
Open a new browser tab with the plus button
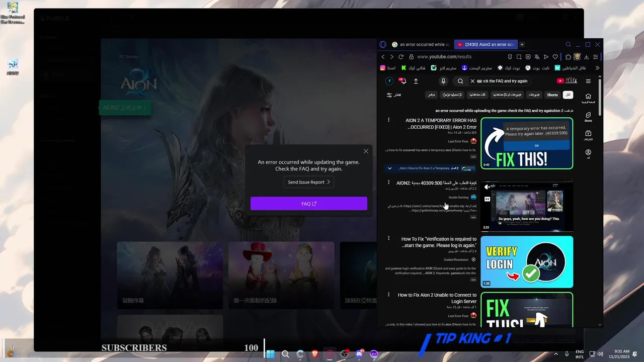click(x=522, y=44)
